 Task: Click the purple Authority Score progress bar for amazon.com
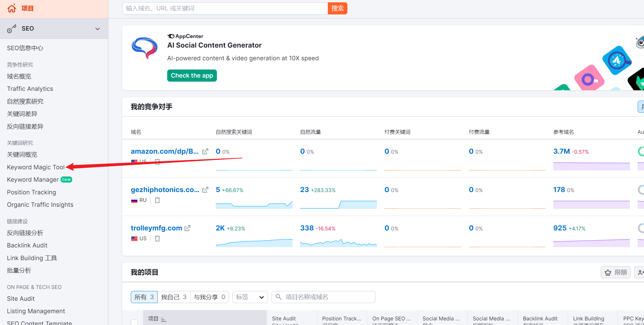tap(591, 166)
